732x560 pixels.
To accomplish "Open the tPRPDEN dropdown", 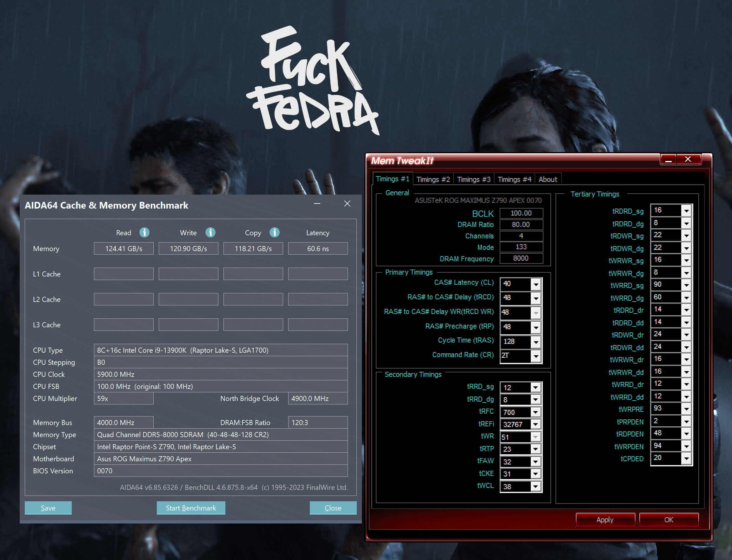I will click(x=687, y=421).
